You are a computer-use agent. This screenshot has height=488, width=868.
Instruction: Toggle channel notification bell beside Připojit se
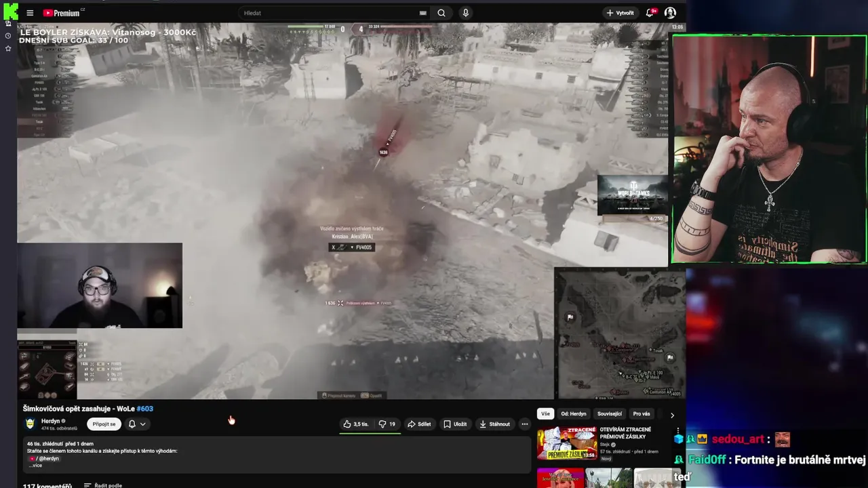click(132, 424)
